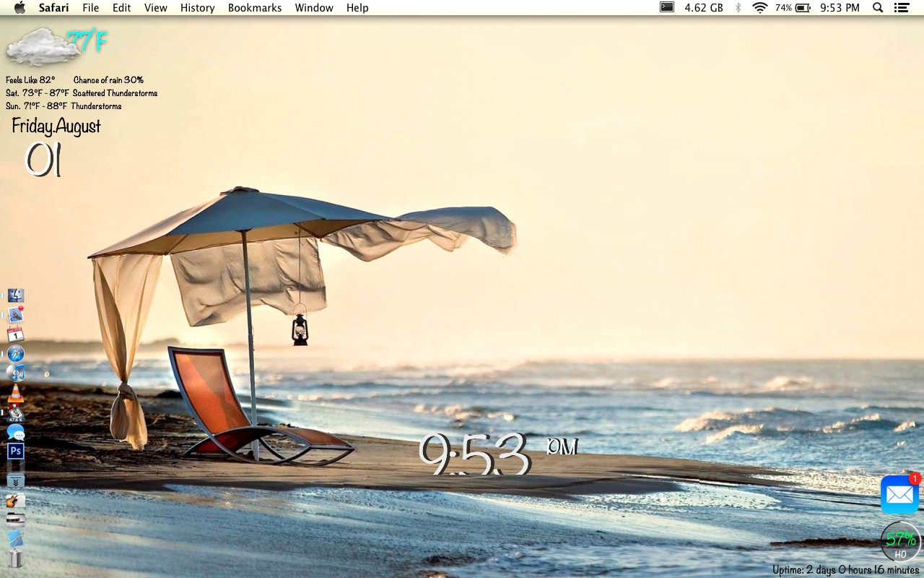Open the Downloads stack in the Dock
This screenshot has height=578, width=924.
[16, 479]
